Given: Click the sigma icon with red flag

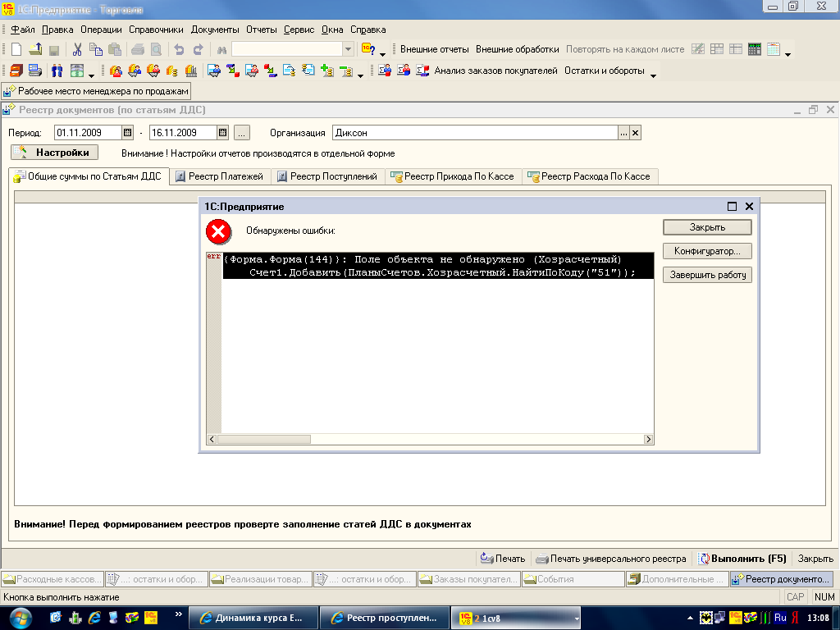Looking at the screenshot, I should coord(422,71).
